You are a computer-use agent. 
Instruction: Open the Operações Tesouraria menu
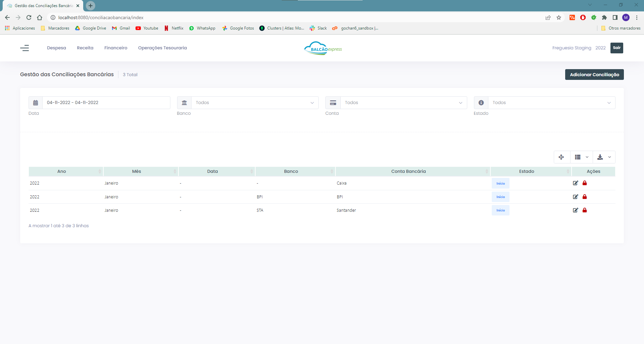(162, 48)
